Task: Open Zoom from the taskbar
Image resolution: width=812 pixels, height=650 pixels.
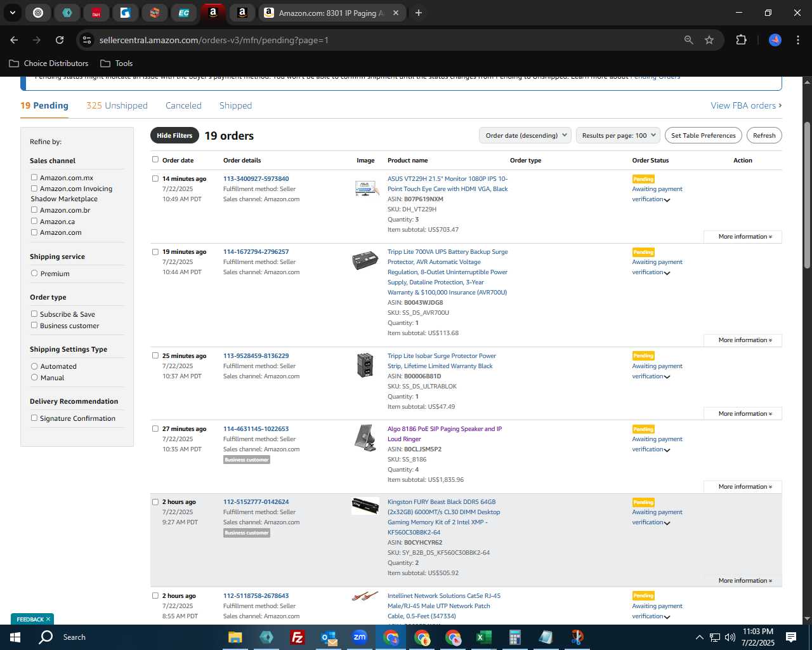Action: point(360,637)
